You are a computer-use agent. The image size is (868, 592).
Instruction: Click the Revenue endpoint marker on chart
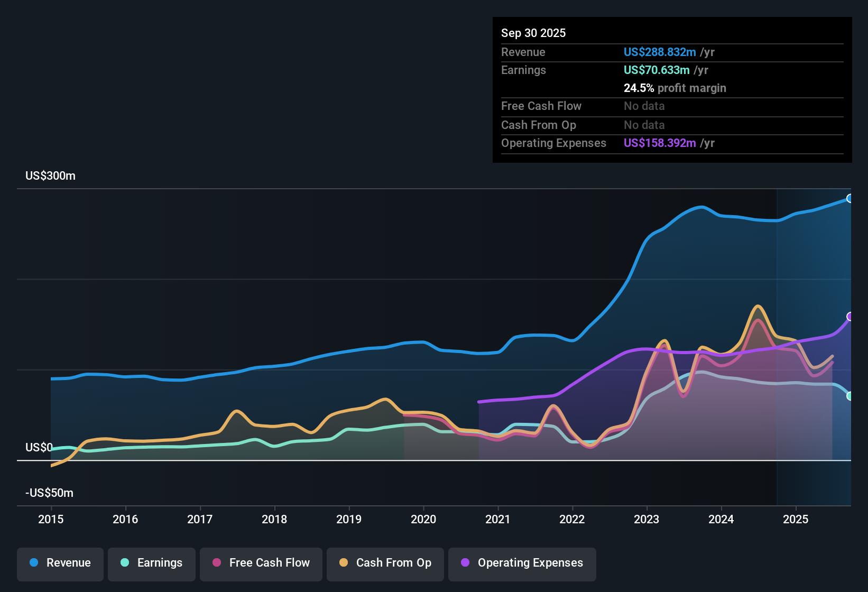click(850, 198)
